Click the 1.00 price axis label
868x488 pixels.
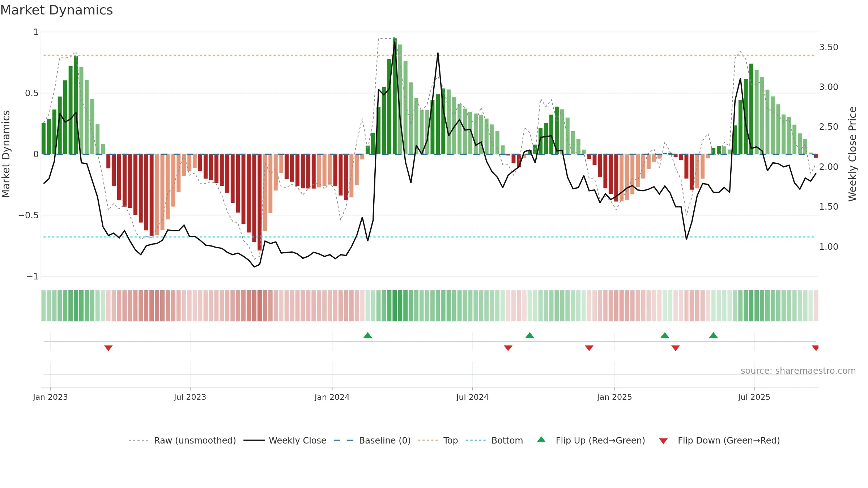829,247
